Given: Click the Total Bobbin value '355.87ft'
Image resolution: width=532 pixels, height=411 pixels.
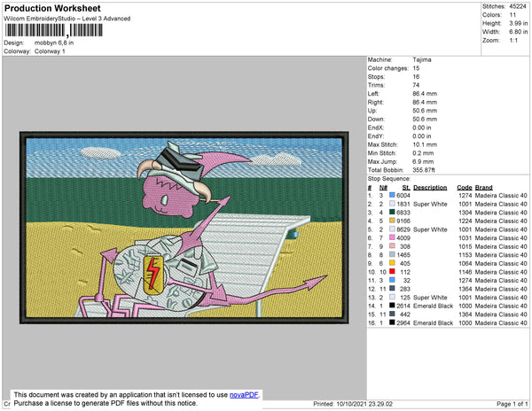Looking at the screenshot, I should tap(424, 170).
